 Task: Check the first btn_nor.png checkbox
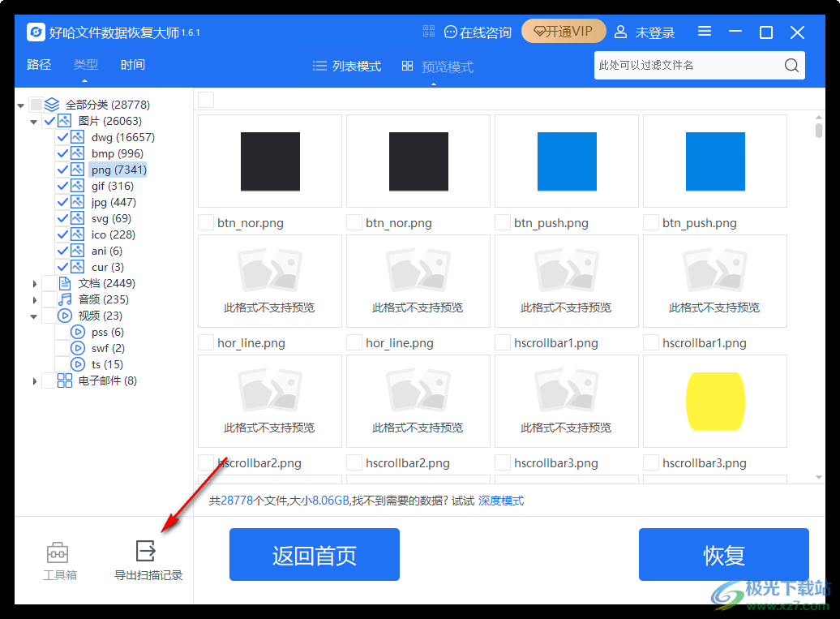coord(206,222)
